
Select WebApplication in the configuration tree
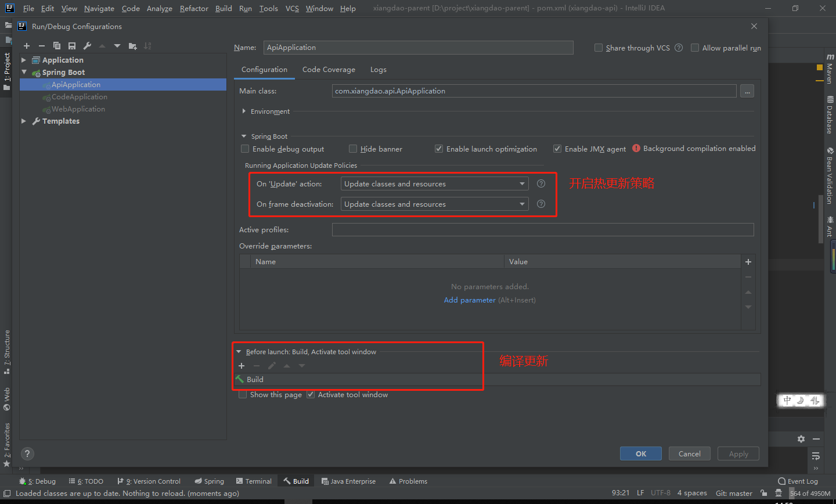pos(78,109)
